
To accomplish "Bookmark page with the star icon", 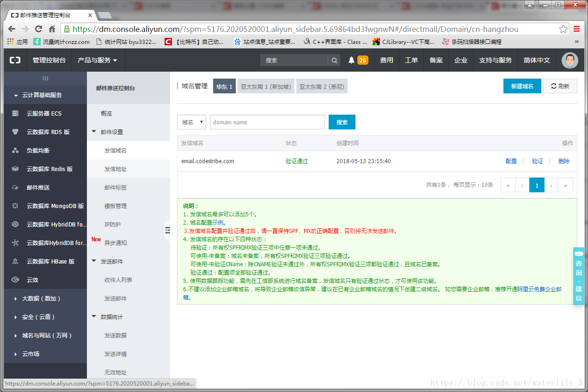I will pyautogui.click(x=563, y=29).
